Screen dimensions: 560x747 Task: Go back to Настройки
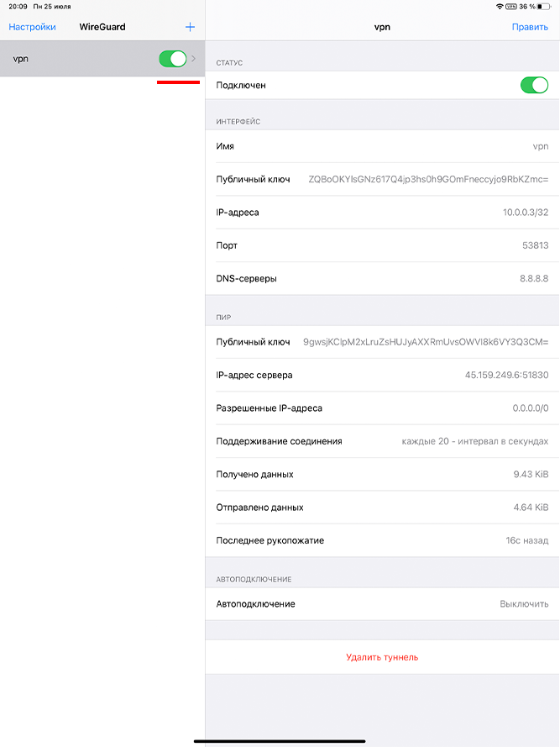coord(33,27)
